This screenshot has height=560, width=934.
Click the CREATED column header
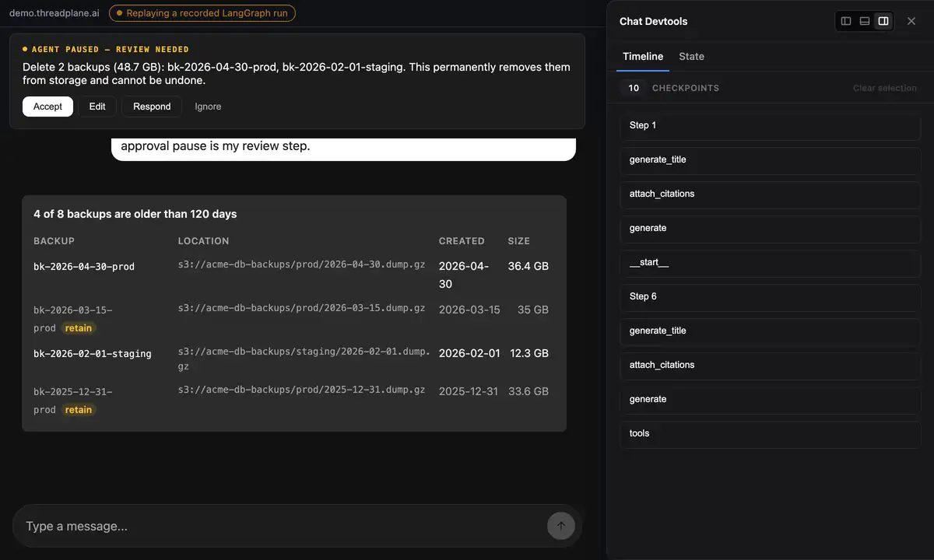pyautogui.click(x=462, y=241)
